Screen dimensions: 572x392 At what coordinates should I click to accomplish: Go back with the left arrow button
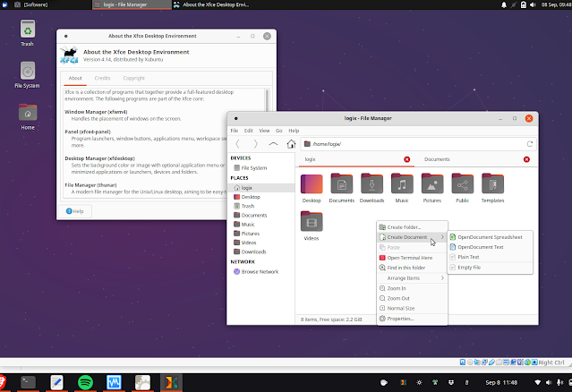(x=238, y=143)
